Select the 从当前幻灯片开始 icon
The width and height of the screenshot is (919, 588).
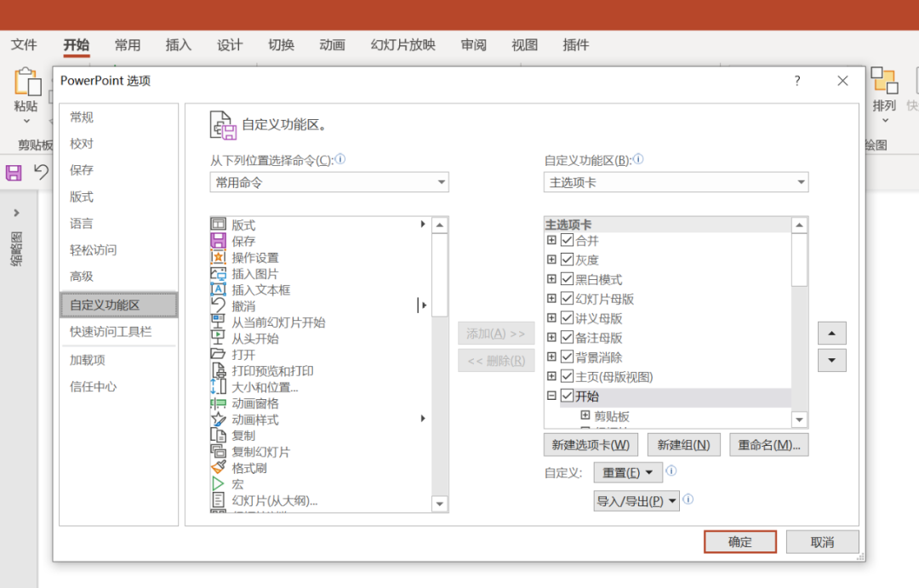click(218, 322)
